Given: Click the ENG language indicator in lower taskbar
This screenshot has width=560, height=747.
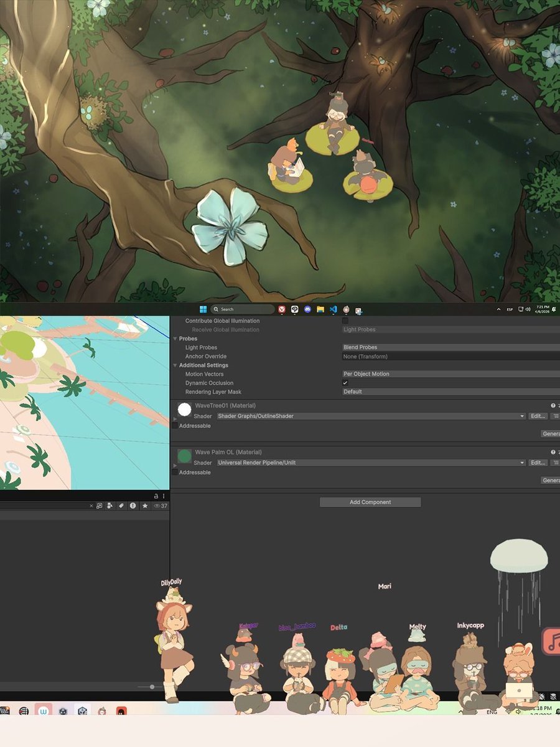Looking at the screenshot, I should pos(492,712).
